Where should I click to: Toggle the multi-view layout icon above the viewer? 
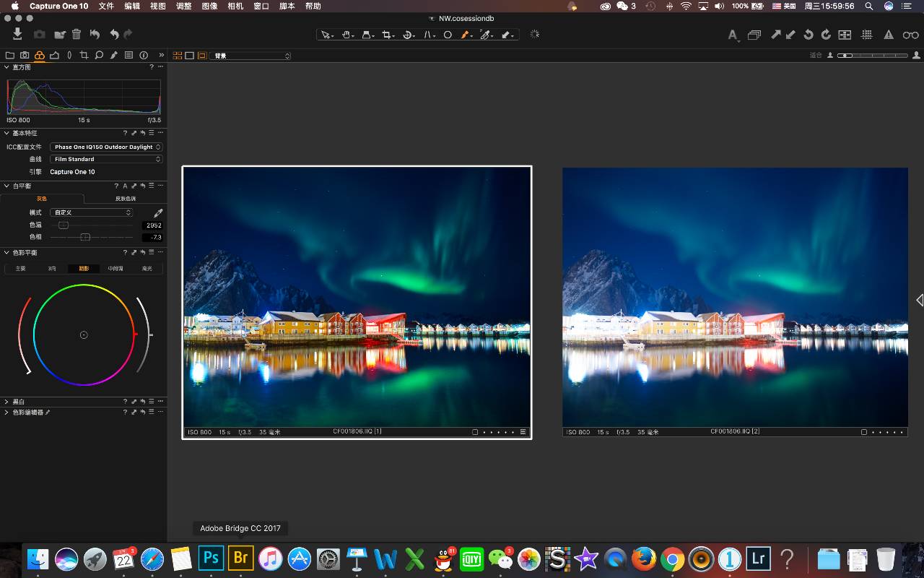tap(178, 55)
